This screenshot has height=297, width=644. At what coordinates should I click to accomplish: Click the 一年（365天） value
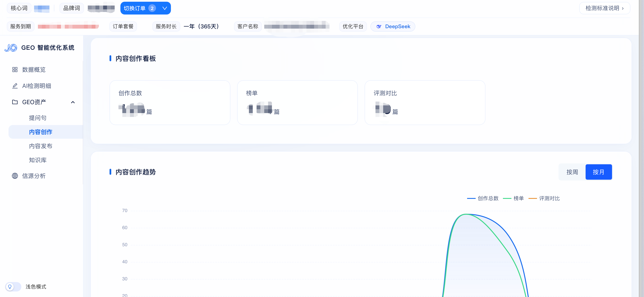202,26
